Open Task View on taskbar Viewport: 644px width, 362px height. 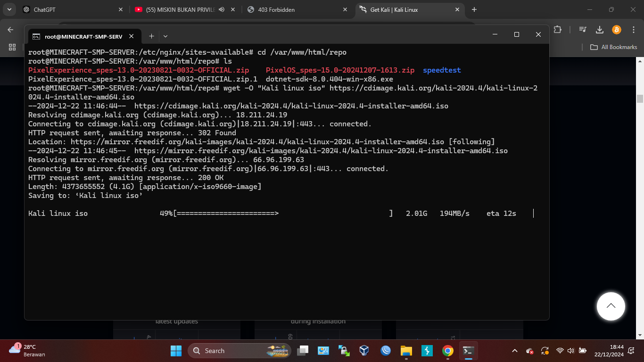303,351
